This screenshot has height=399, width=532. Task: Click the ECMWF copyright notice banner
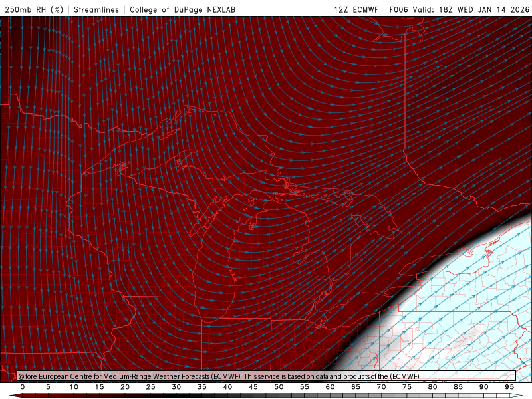click(x=267, y=376)
